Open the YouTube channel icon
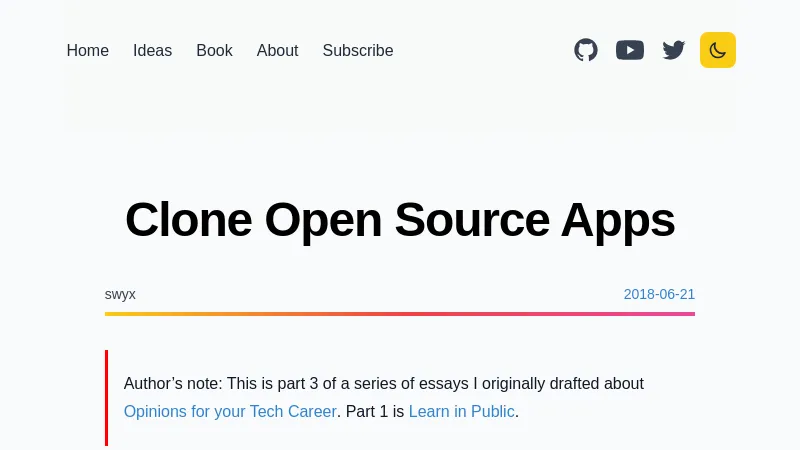 (x=630, y=50)
